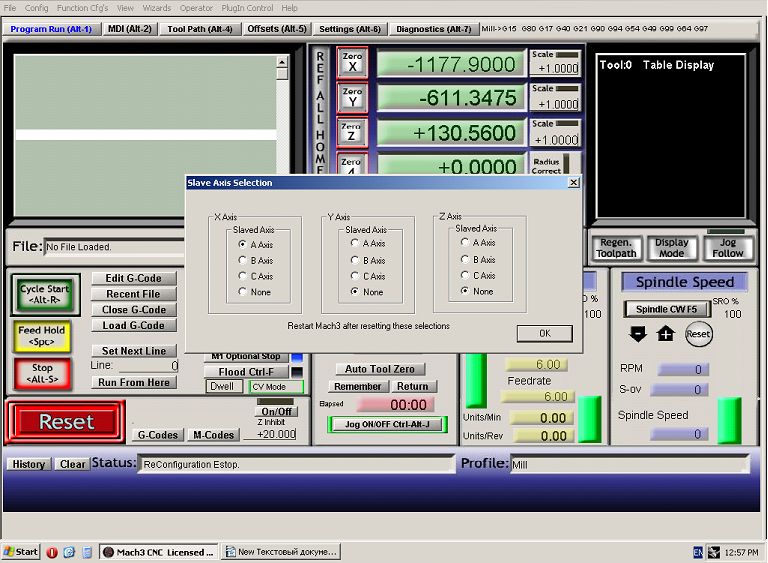Select B Axis as Y slaved axis
The image size is (768, 563).
[x=355, y=260]
